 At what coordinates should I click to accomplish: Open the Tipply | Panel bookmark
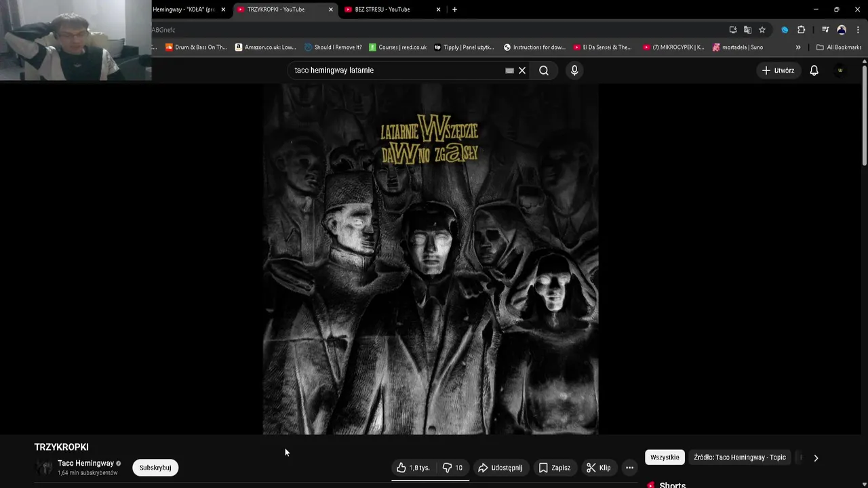(464, 47)
